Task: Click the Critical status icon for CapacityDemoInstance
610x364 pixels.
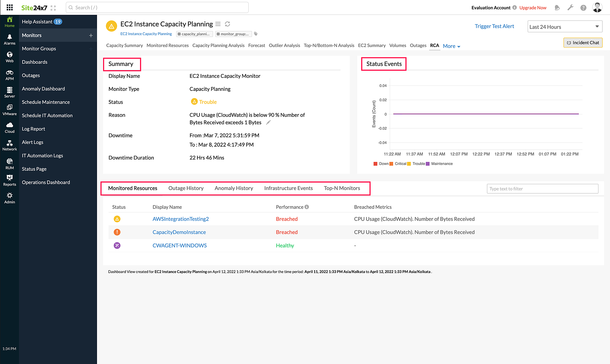Action: (117, 232)
